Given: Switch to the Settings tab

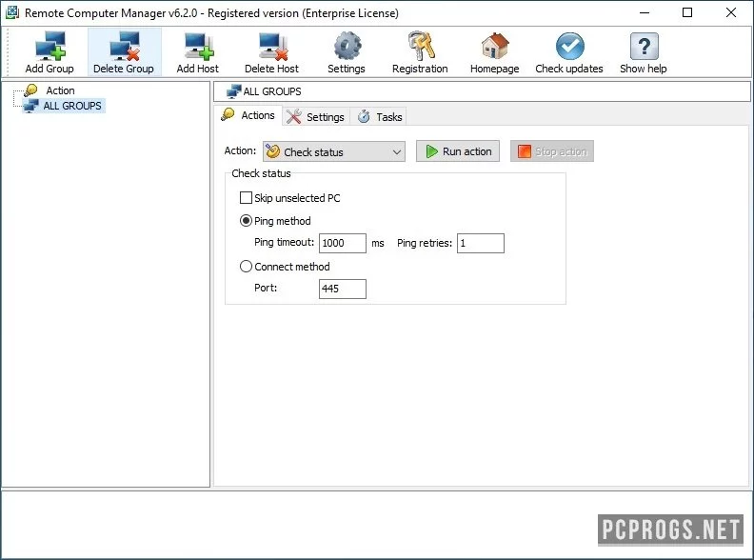Looking at the screenshot, I should [x=315, y=117].
